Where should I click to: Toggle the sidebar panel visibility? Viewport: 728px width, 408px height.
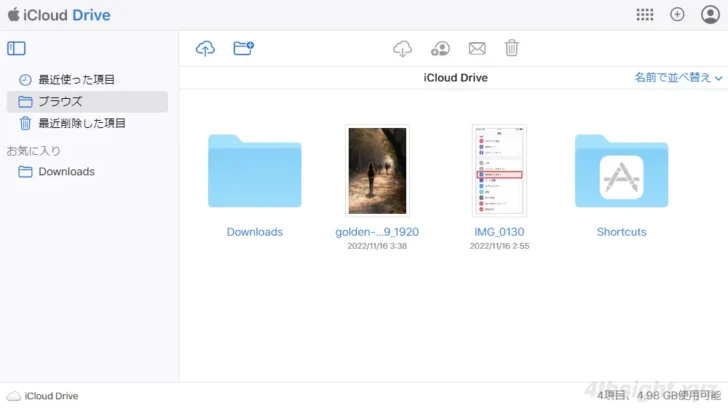(16, 48)
